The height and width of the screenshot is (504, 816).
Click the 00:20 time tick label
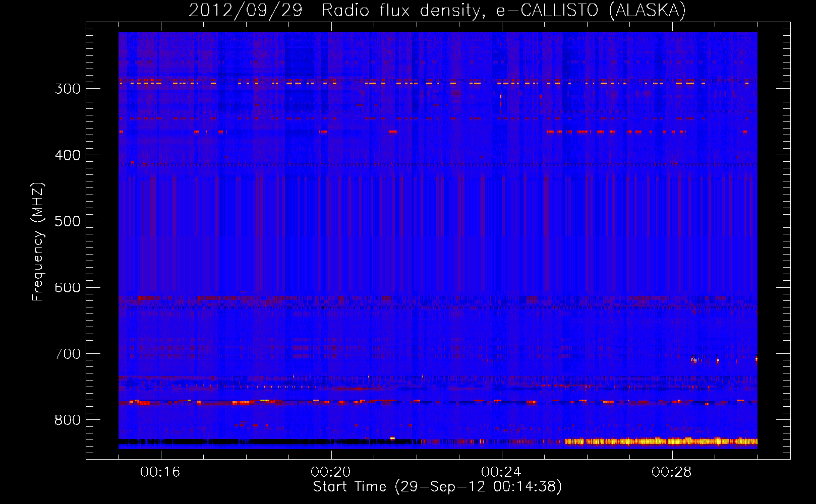pos(331,472)
